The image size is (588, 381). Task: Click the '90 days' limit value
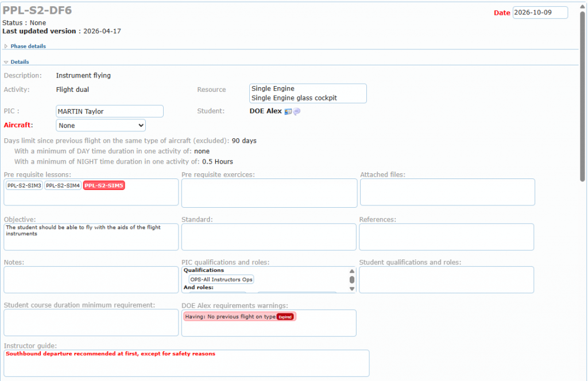pos(244,141)
